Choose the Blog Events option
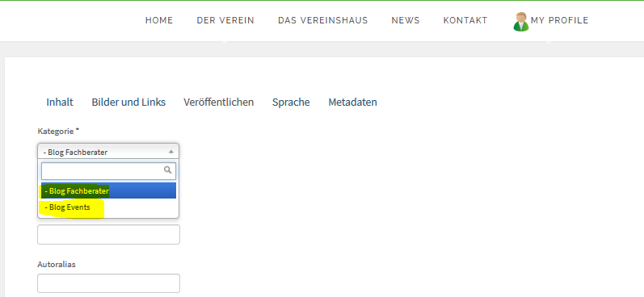 (109, 207)
